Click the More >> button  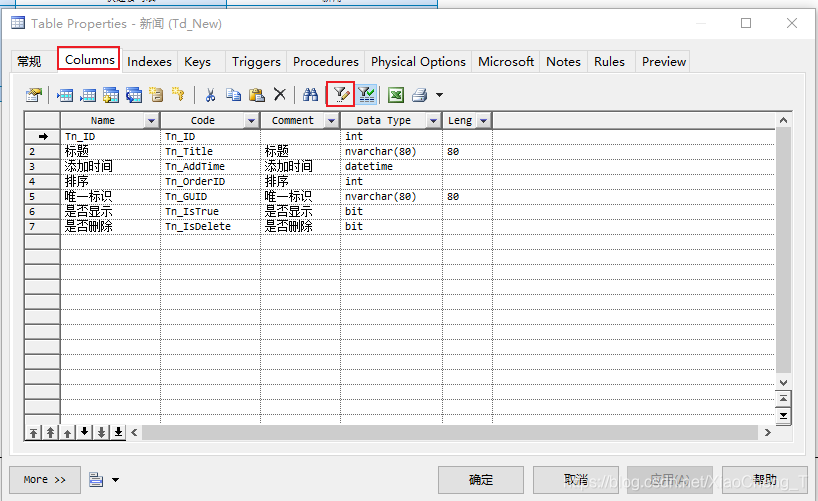tap(45, 480)
